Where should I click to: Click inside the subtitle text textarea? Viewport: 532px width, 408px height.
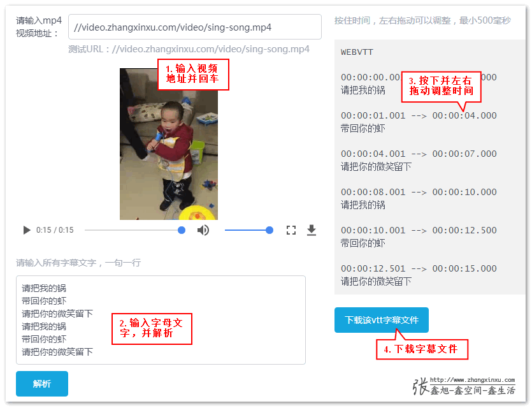tap(161, 320)
